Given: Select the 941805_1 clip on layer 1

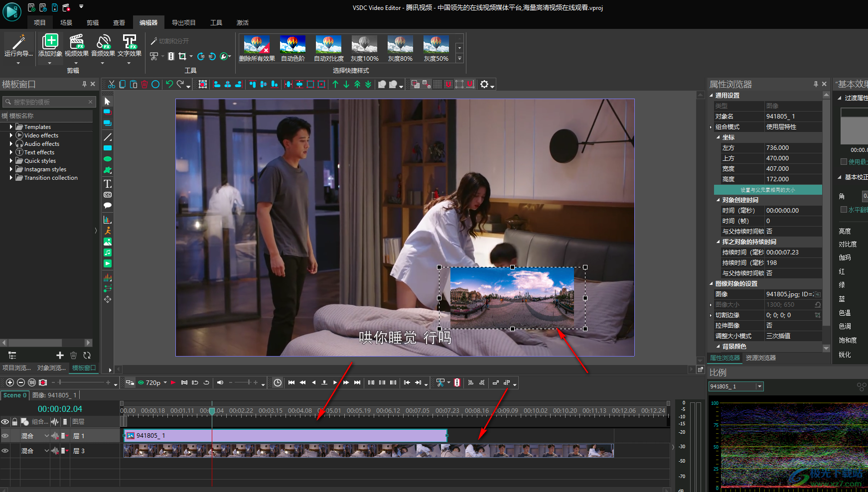Looking at the screenshot, I should pos(285,436).
